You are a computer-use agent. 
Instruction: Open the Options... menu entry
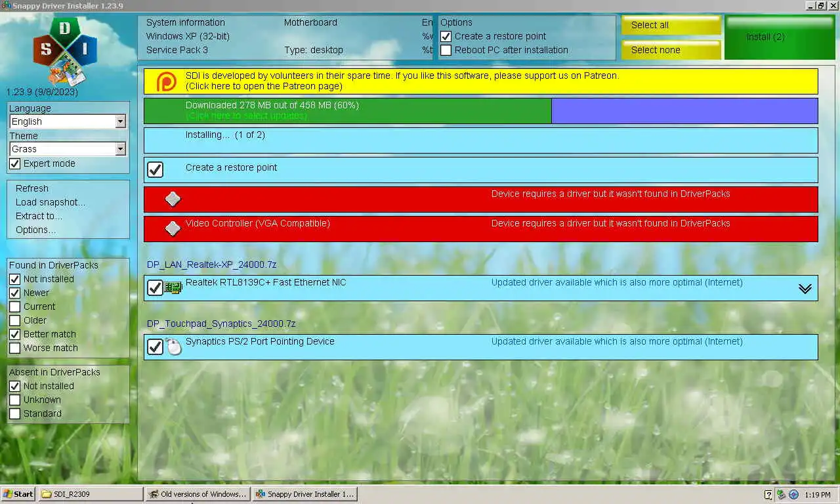(x=36, y=230)
